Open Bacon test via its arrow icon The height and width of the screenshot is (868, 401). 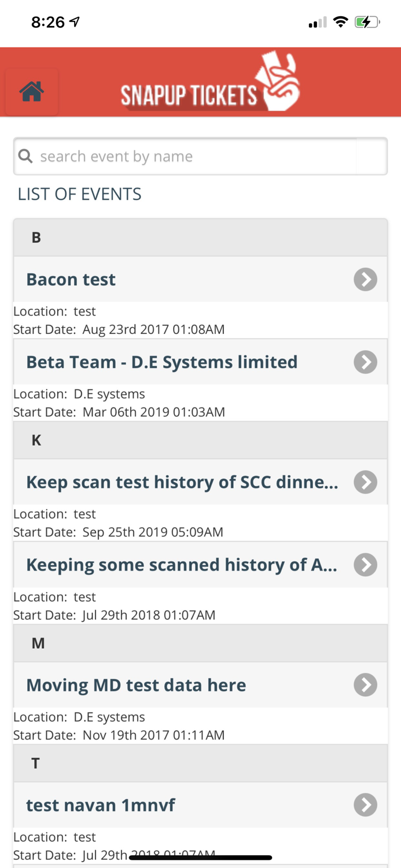[x=365, y=279]
